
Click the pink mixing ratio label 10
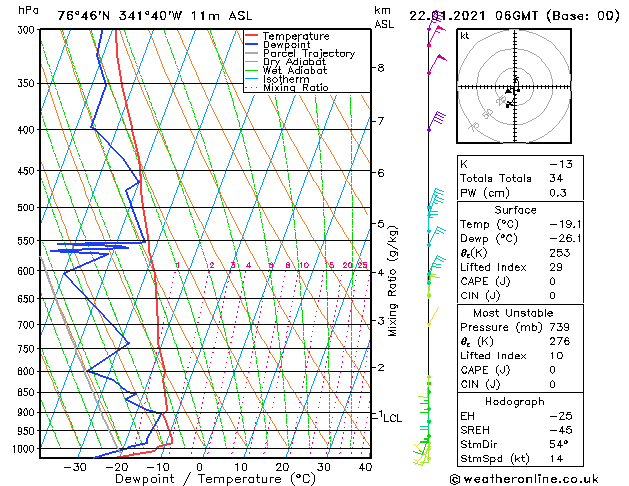click(x=304, y=265)
